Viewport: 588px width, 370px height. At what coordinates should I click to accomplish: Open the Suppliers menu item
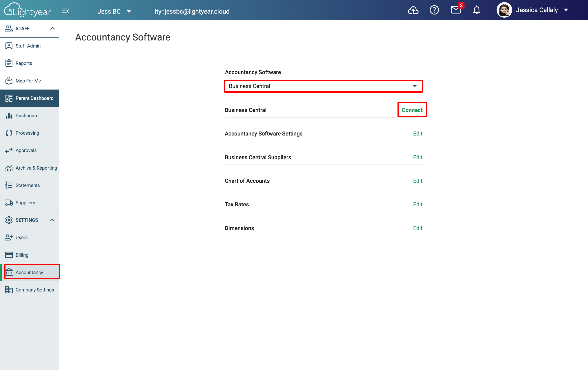(29, 203)
